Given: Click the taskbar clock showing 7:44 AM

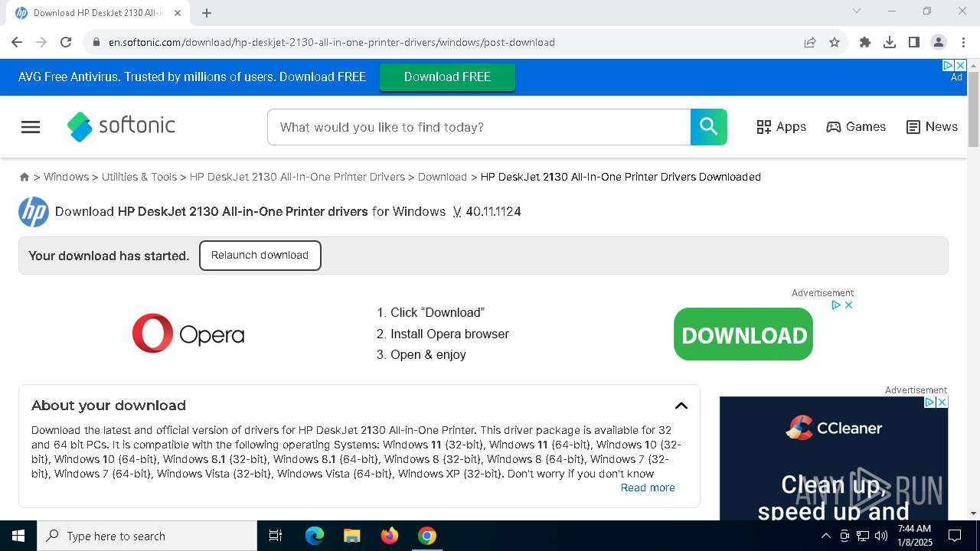Looking at the screenshot, I should click(x=914, y=536).
